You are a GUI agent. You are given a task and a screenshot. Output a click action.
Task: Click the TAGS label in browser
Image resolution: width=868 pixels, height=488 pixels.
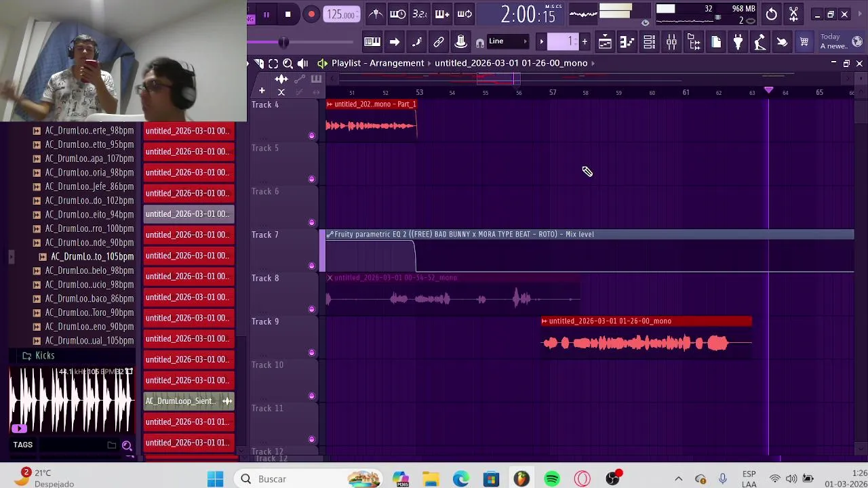[22, 445]
